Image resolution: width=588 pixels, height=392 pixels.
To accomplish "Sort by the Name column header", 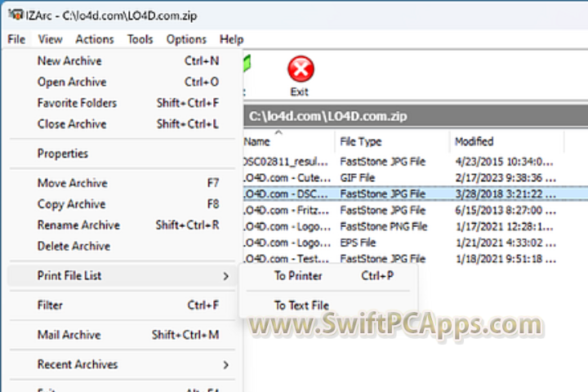I will 289,141.
